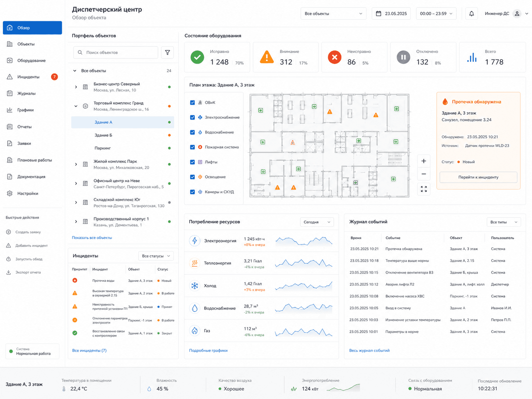Click the Показать все объекты link
This screenshot has height=399, width=532.
pyautogui.click(x=92, y=238)
